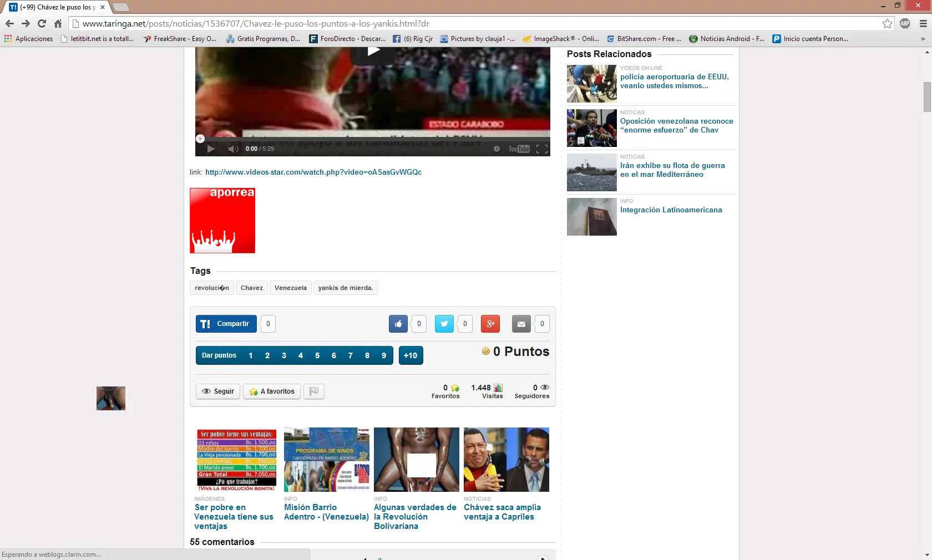The height and width of the screenshot is (560, 932).
Task: Open the Gratis Programas bookmark
Action: click(263, 39)
